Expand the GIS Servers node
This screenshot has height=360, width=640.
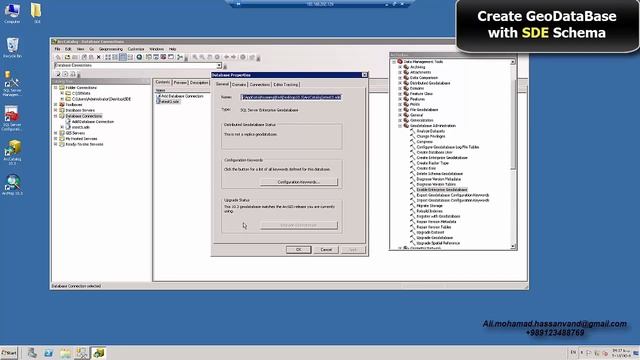click(56, 133)
